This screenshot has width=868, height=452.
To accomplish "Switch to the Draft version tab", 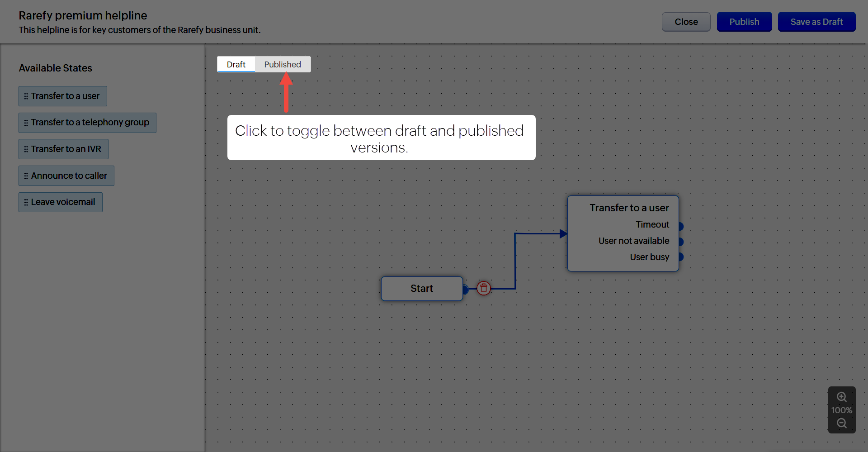I will 236,64.
